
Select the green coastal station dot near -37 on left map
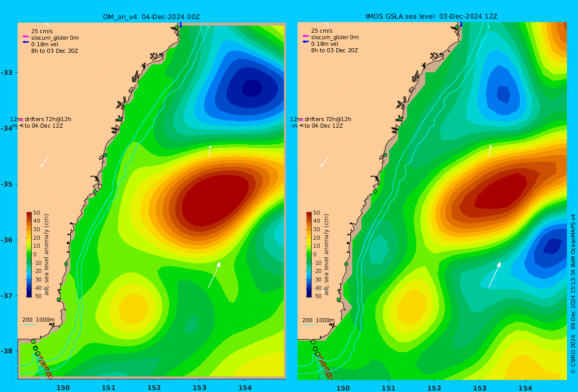[59, 300]
